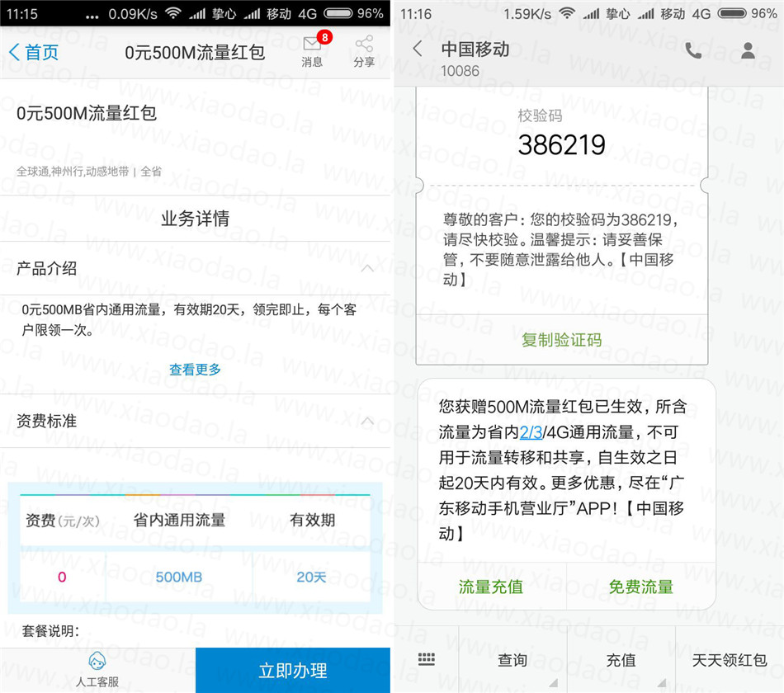Select the 20天 validity value
The image size is (784, 693).
pos(311,577)
